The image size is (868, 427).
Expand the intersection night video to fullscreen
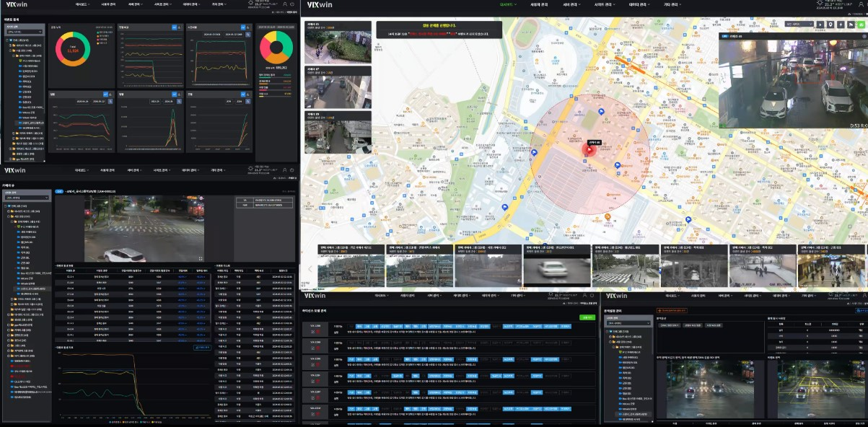click(201, 257)
